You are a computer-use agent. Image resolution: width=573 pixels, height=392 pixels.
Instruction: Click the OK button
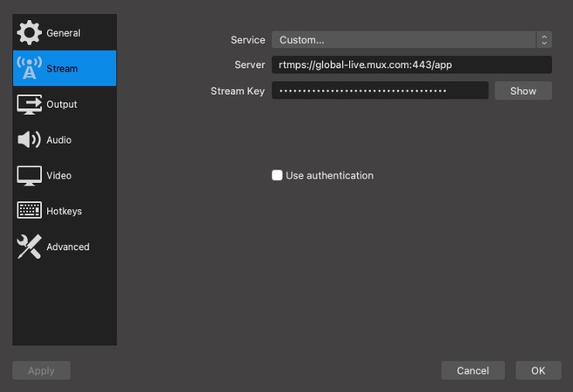(x=538, y=371)
